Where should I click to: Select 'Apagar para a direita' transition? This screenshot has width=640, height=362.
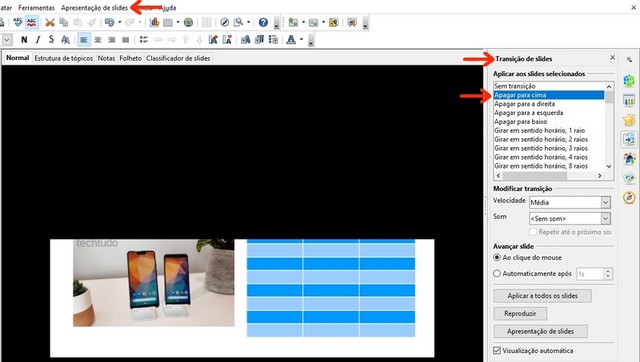pyautogui.click(x=548, y=104)
